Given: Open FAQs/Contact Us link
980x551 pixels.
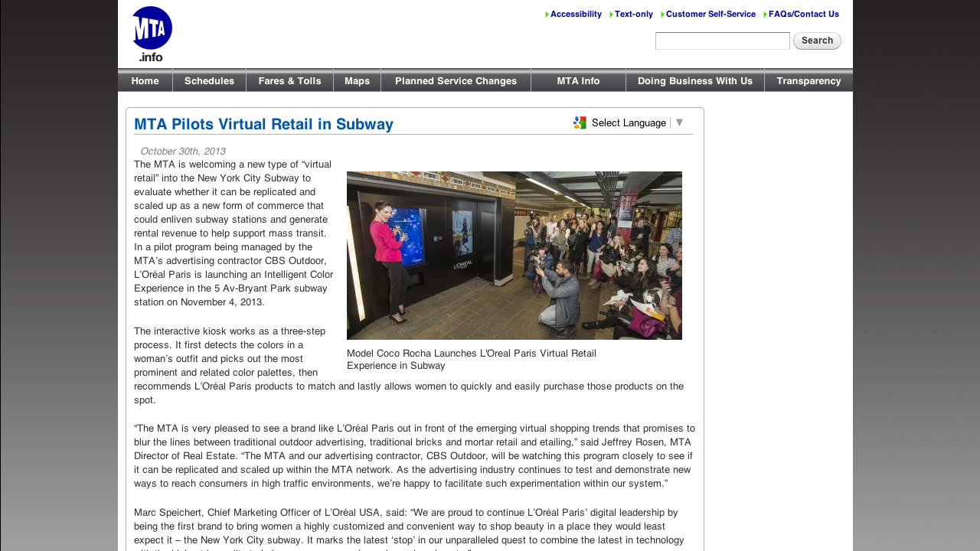Looking at the screenshot, I should coord(804,15).
